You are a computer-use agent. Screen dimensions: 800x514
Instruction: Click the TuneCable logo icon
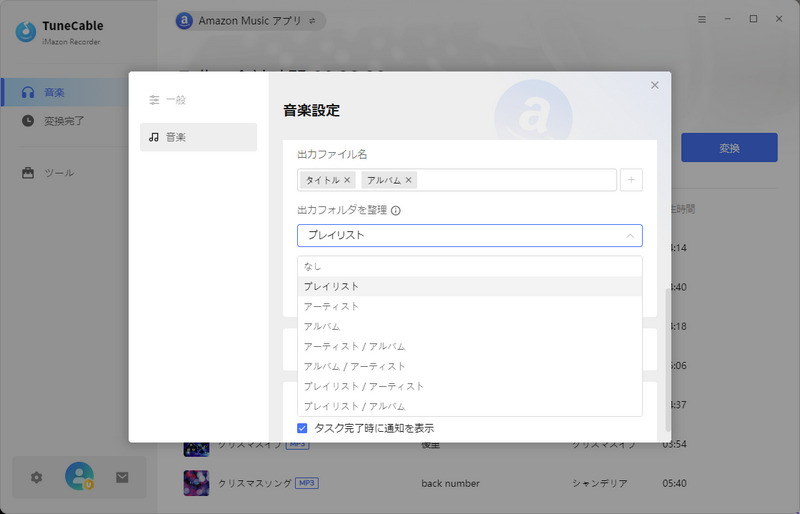[x=26, y=32]
